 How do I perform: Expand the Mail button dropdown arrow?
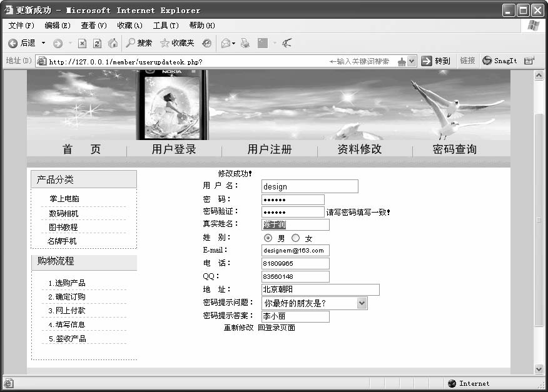pyautogui.click(x=233, y=43)
